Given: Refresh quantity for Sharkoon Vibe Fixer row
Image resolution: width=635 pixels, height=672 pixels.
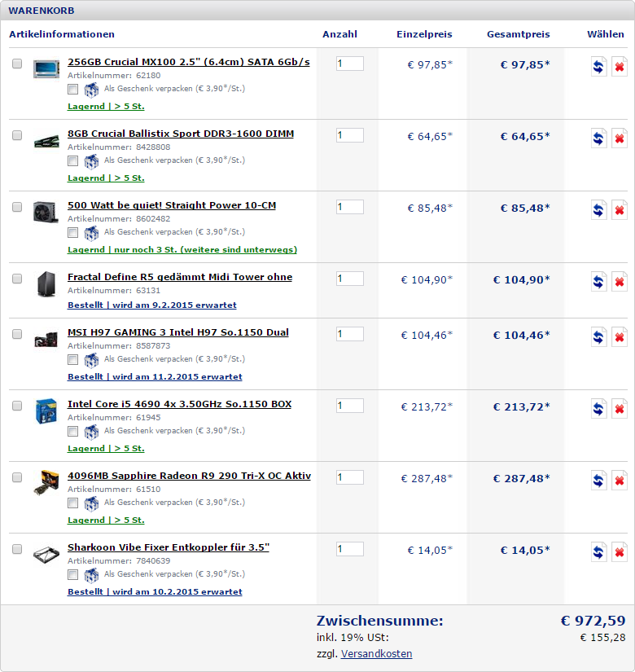Looking at the screenshot, I should pos(598,551).
